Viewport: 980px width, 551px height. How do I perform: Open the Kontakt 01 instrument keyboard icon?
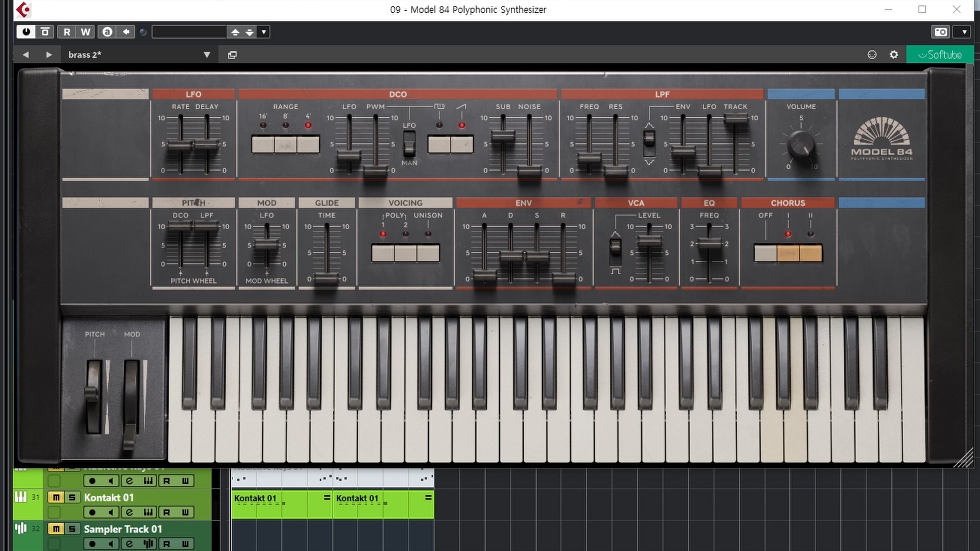[148, 512]
